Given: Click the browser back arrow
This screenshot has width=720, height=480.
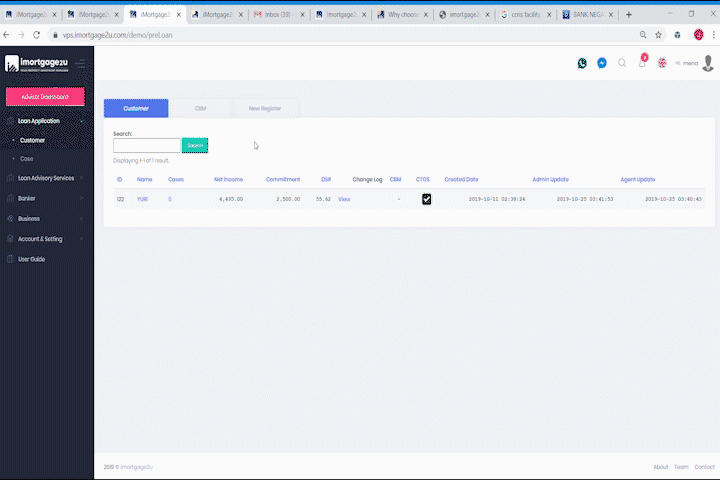Looking at the screenshot, I should pyautogui.click(x=6, y=35).
